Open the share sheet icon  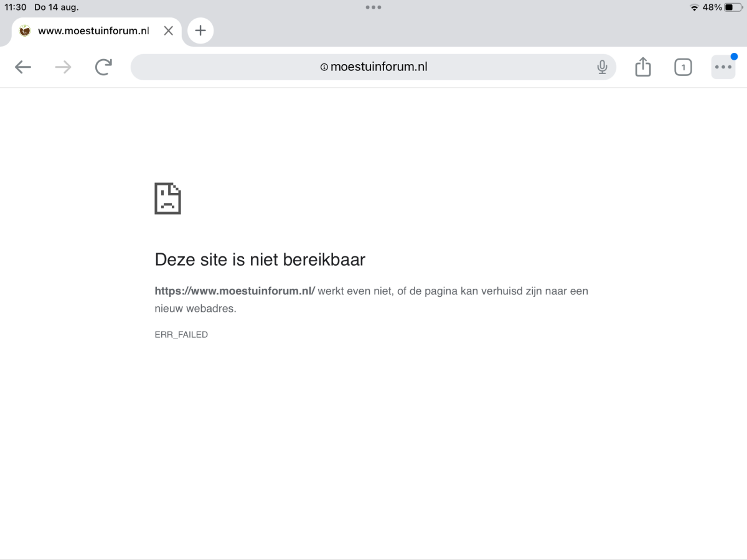[643, 67]
